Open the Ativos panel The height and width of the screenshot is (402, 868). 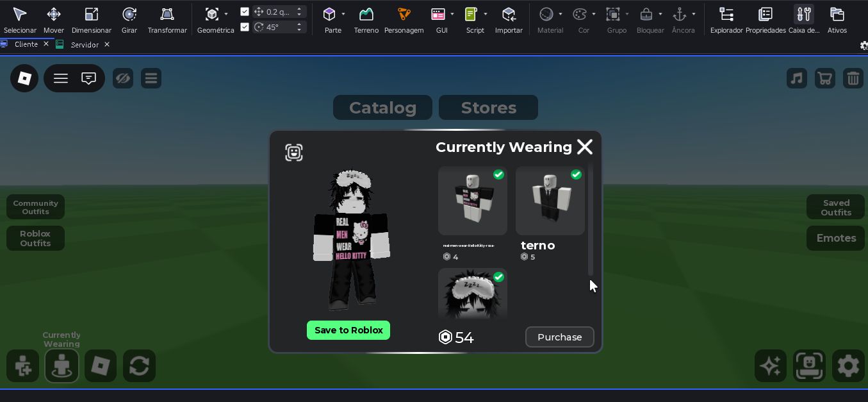(x=837, y=20)
